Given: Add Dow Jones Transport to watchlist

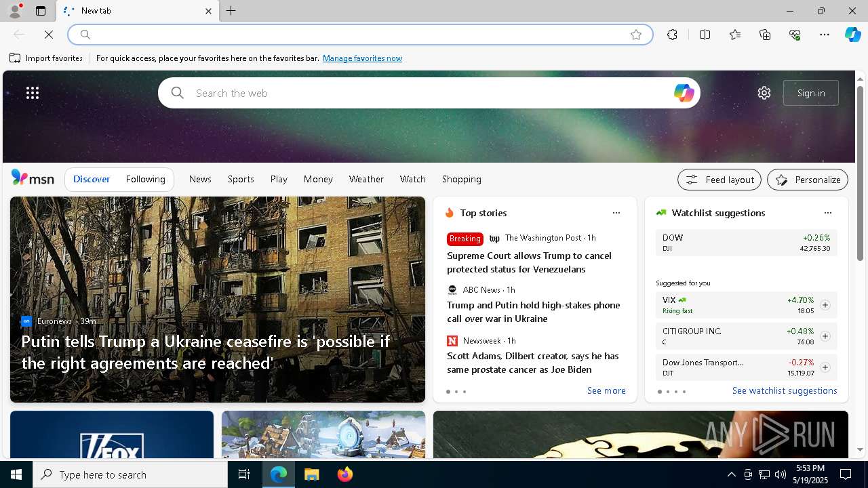Looking at the screenshot, I should click(825, 367).
